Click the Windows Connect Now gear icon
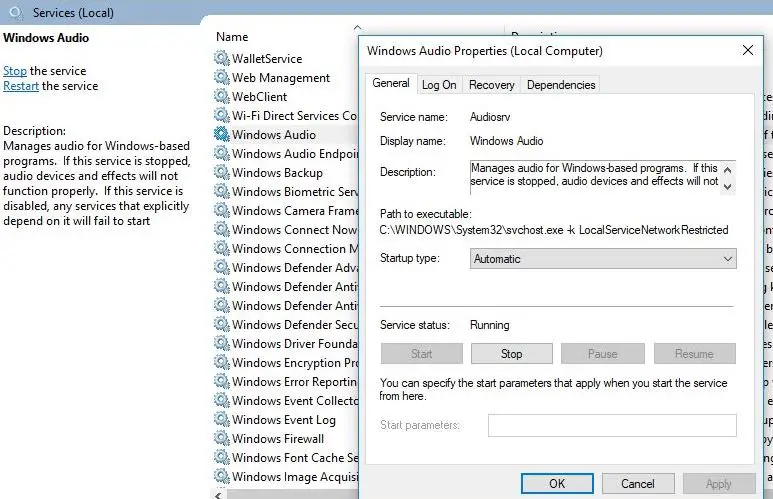 coord(222,229)
